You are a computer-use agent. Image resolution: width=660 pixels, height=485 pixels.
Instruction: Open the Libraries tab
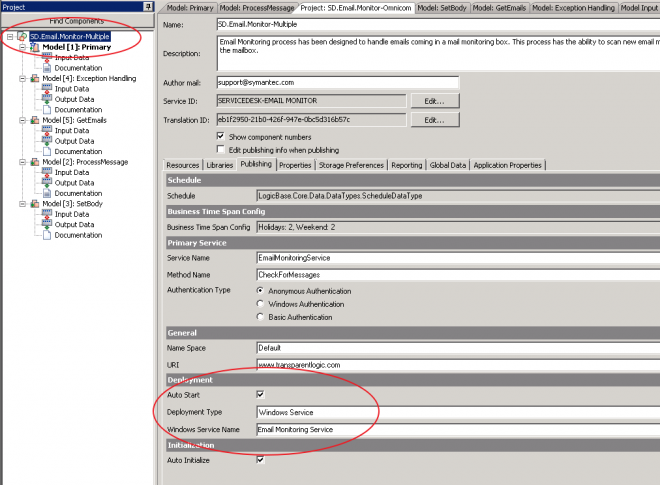tap(219, 165)
